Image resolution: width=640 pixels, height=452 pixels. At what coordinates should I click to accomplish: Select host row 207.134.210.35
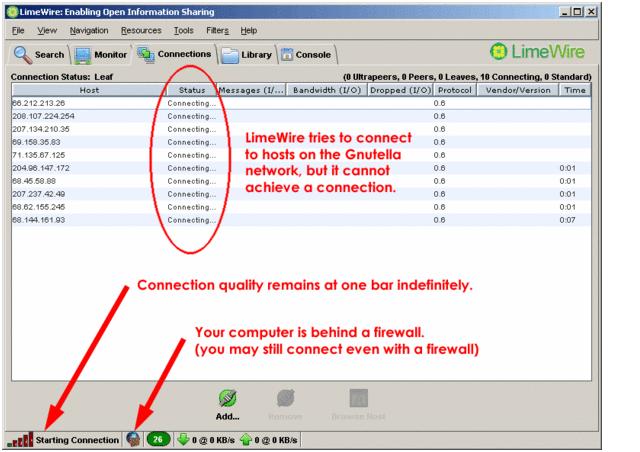pyautogui.click(x=301, y=129)
